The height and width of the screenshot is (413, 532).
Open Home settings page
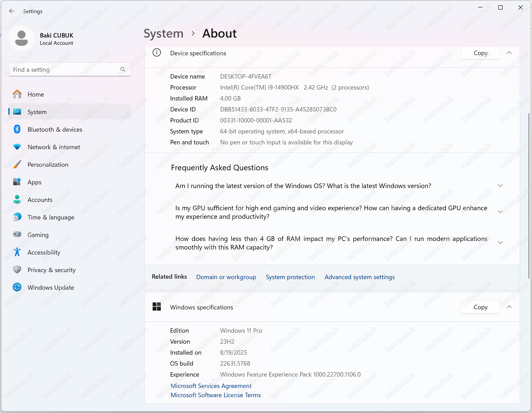(x=70, y=94)
